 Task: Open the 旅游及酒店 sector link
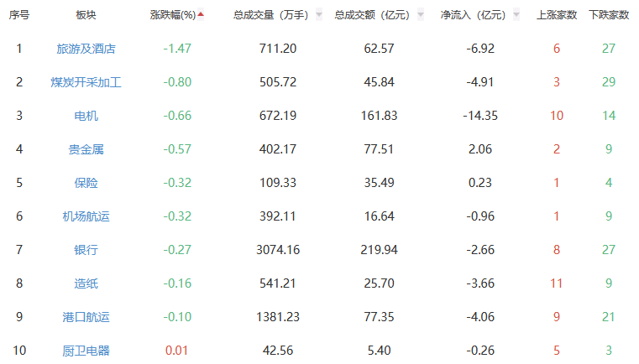86,49
